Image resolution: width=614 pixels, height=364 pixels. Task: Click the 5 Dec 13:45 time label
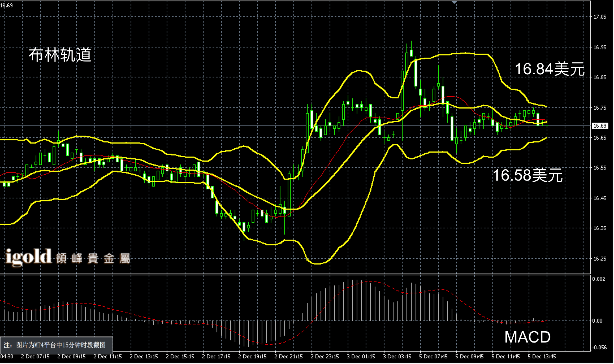pos(542,357)
